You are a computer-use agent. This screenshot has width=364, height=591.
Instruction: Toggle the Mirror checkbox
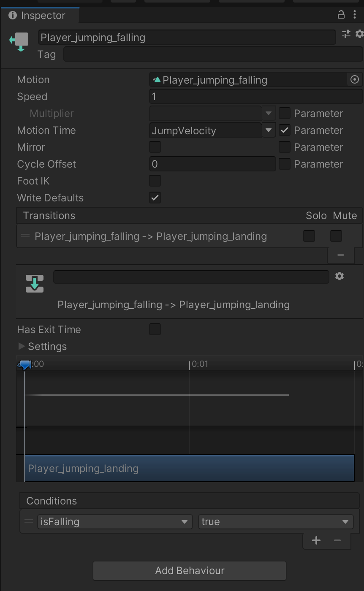(155, 147)
